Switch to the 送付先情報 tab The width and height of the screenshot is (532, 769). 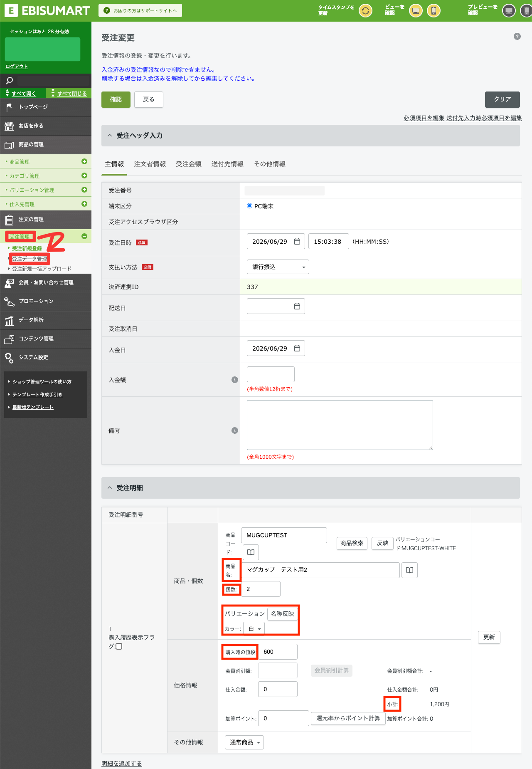tap(227, 164)
